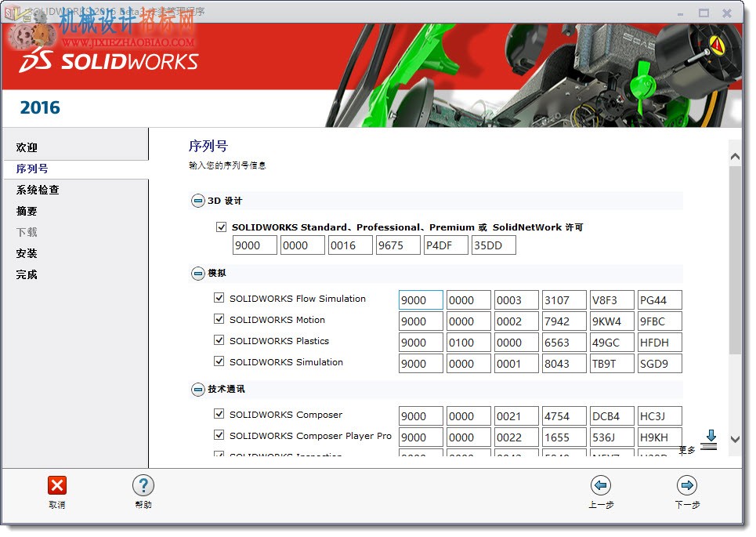Screen dimensions: 756x537
Task: Click the '8043' Simulation serial field
Action: 564,364
